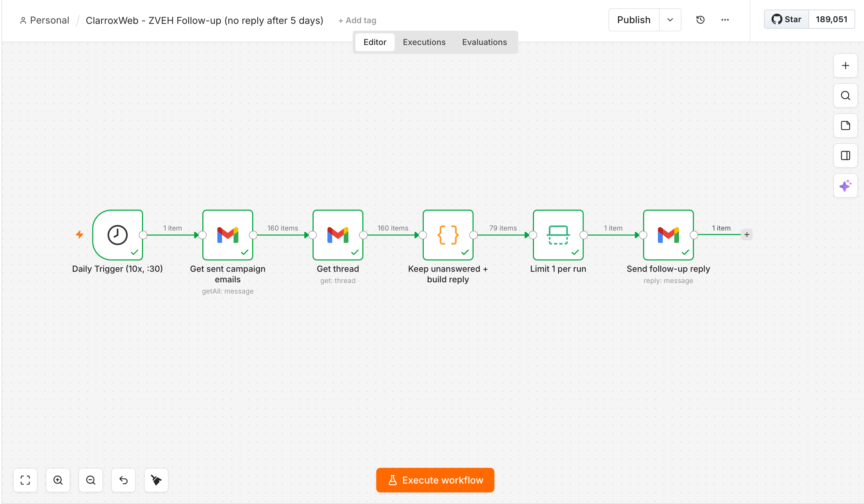Click the 'reply: message' subtitle
The image size is (864, 504).
pyautogui.click(x=668, y=281)
